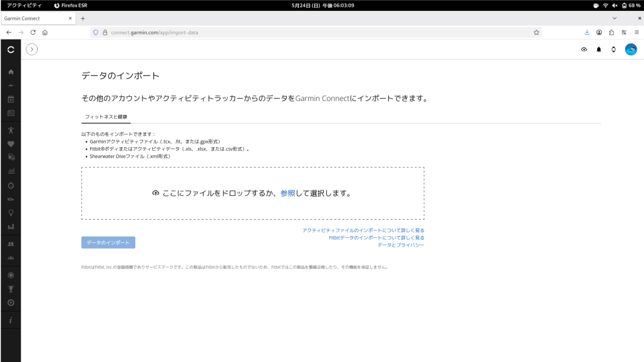Viewport: 644px width, 362px height.
Task: Open the hydration cup-and-drop sidebar icon
Action: tap(11, 157)
